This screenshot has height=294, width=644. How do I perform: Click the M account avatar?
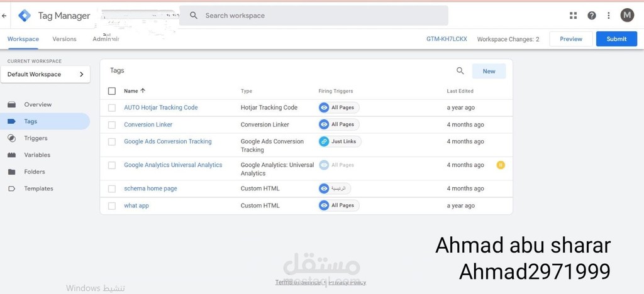[627, 16]
